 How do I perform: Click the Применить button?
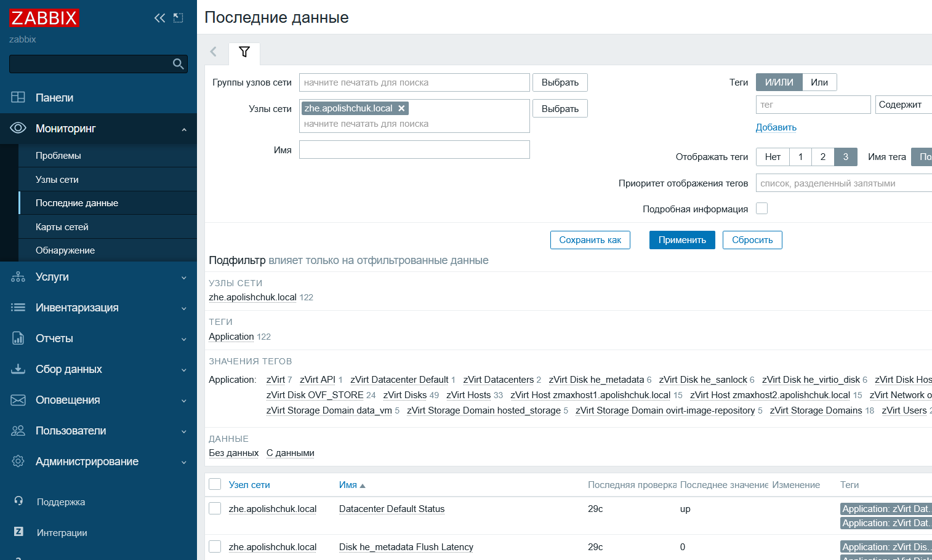[682, 240]
